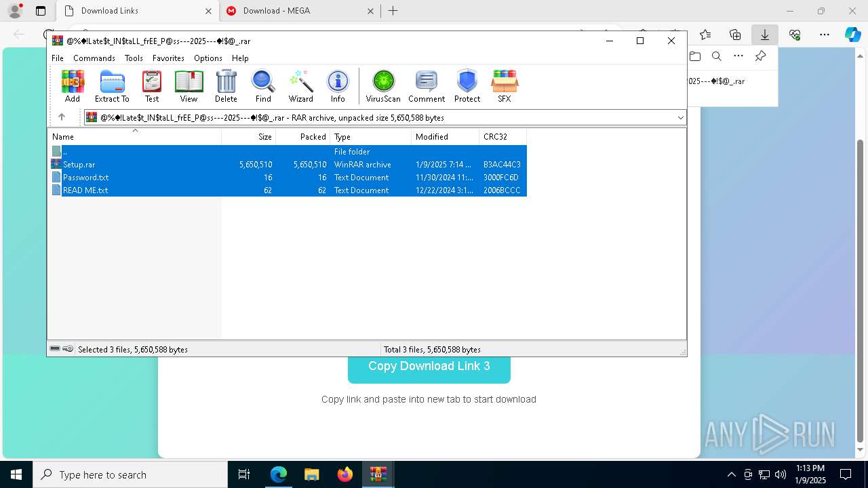Switch to the Download Links browser tab
This screenshot has height=488, width=868.
point(137,11)
